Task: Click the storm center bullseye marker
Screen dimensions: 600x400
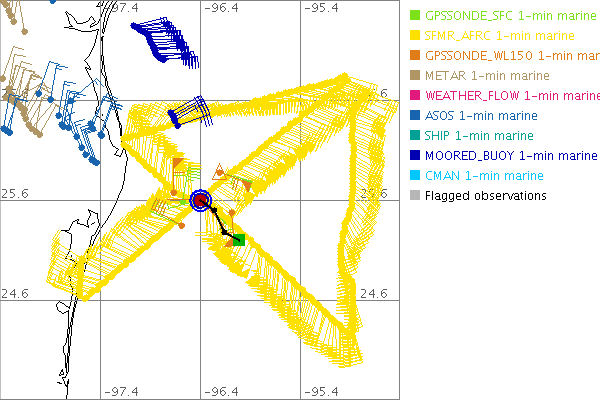Action: click(x=201, y=201)
